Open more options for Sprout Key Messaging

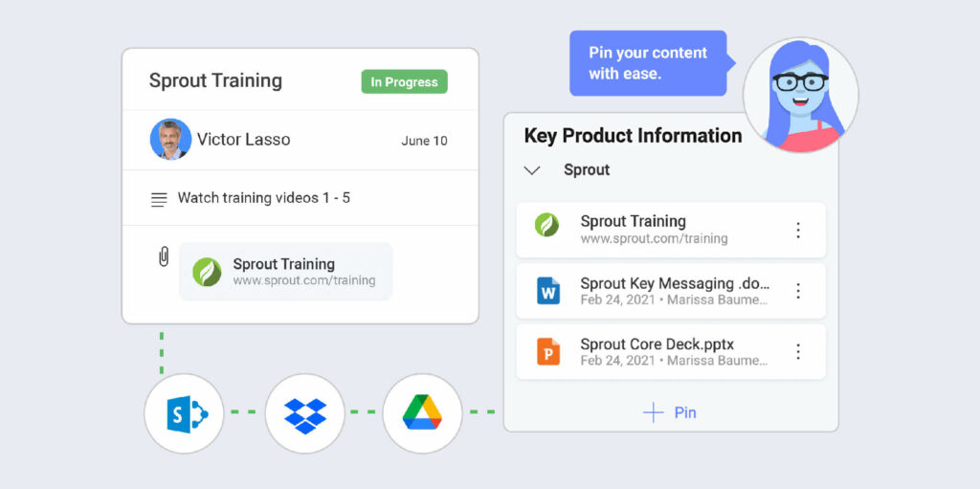[797, 291]
